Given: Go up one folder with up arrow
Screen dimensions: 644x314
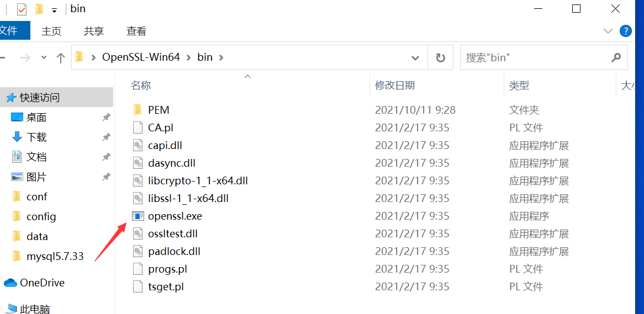Looking at the screenshot, I should tap(61, 58).
